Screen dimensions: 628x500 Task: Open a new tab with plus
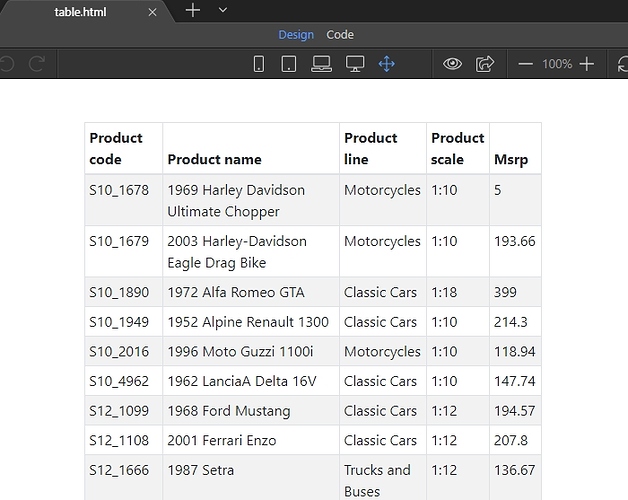pos(193,10)
